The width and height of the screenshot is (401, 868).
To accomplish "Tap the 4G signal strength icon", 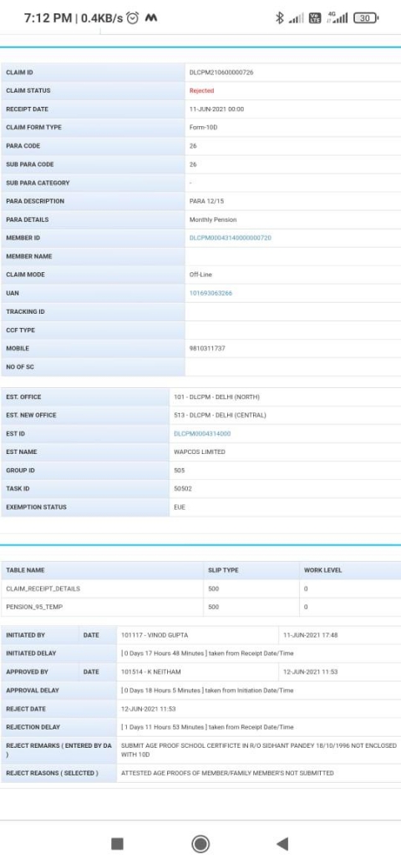I will tap(338, 18).
